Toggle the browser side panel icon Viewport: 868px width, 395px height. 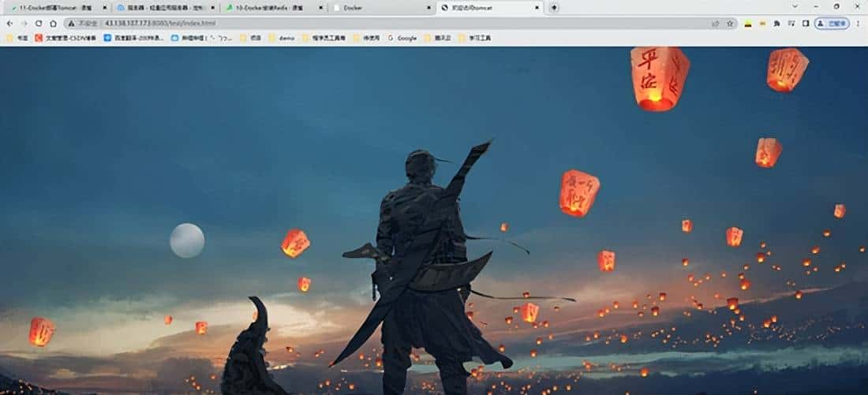[806, 23]
